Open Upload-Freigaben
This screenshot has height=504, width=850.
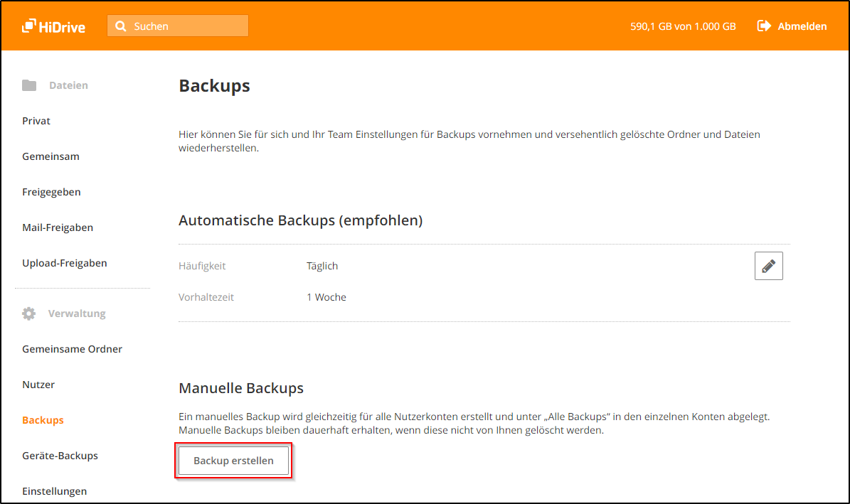click(x=65, y=263)
